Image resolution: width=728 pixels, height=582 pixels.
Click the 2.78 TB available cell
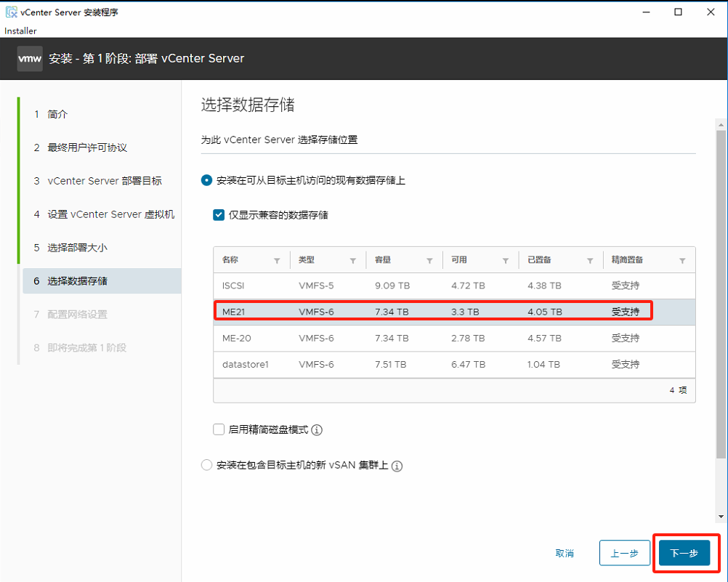point(468,338)
